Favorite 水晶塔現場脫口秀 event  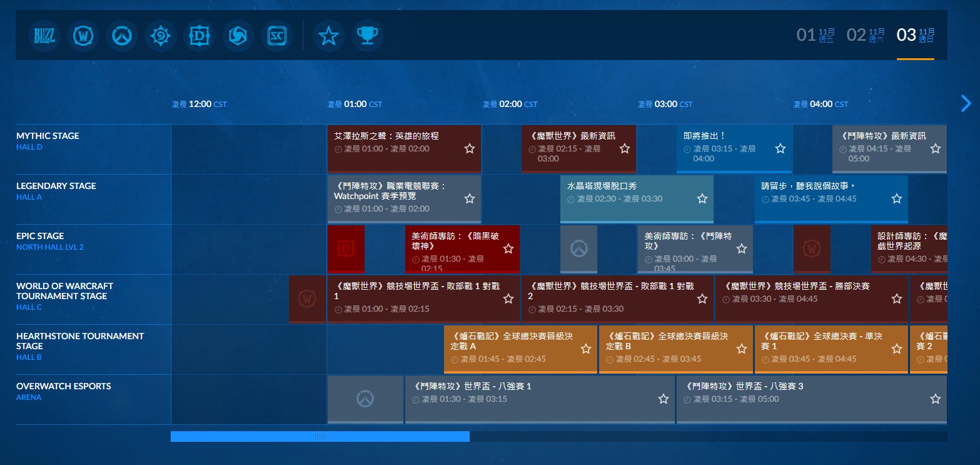pos(702,198)
